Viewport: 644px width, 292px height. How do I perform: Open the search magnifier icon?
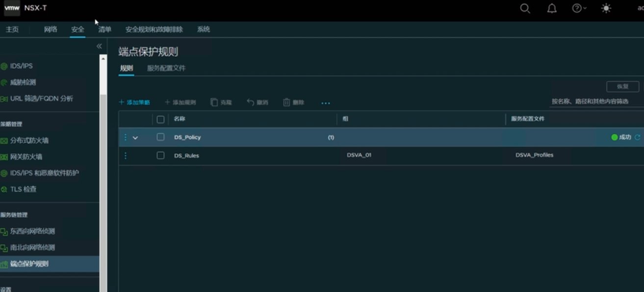[525, 8]
